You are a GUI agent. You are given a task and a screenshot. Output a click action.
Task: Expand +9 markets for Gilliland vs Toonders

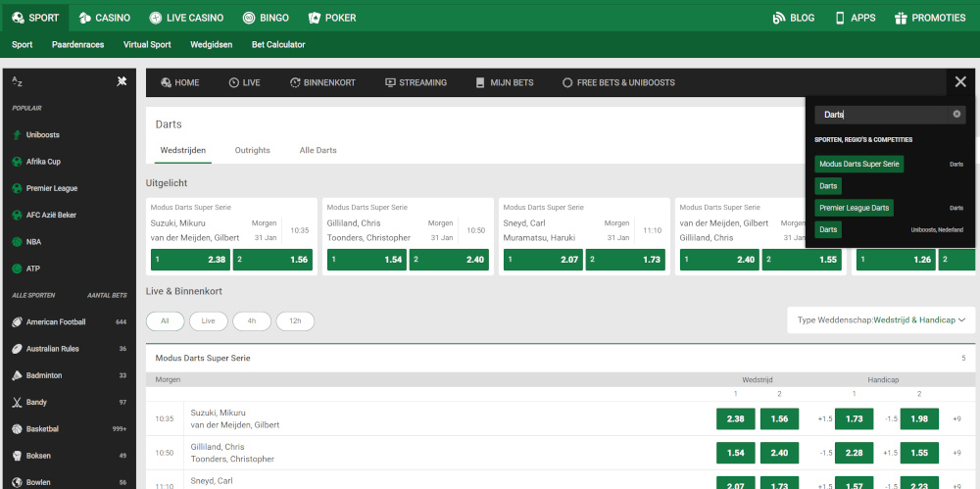(956, 453)
